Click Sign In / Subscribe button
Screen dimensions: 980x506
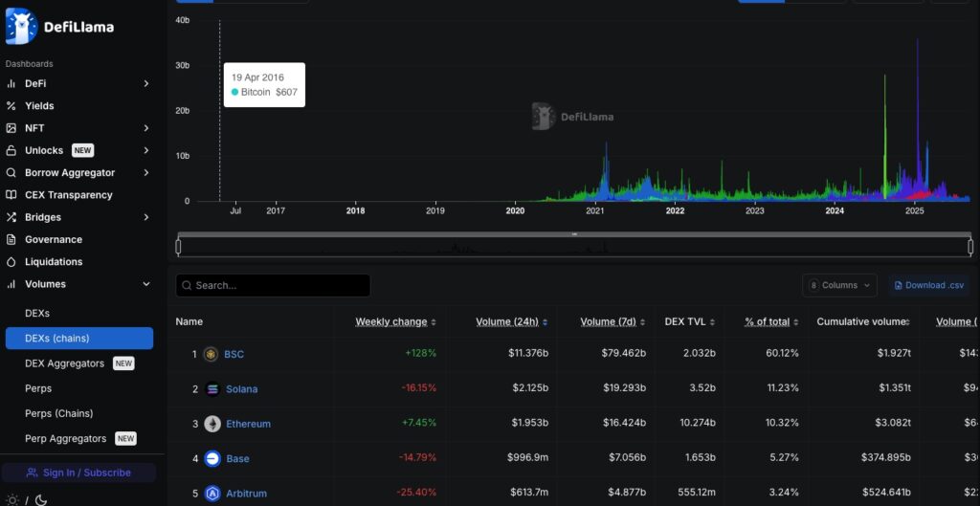[78, 473]
